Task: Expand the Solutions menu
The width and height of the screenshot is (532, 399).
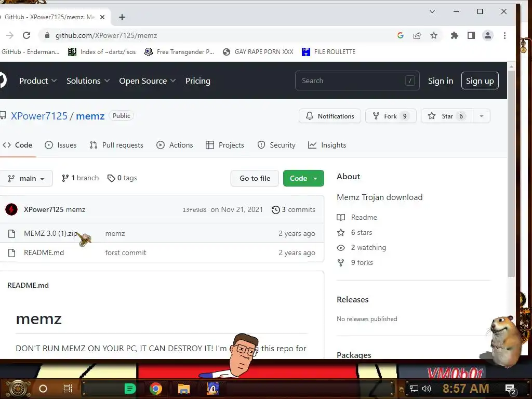Action: [88, 81]
